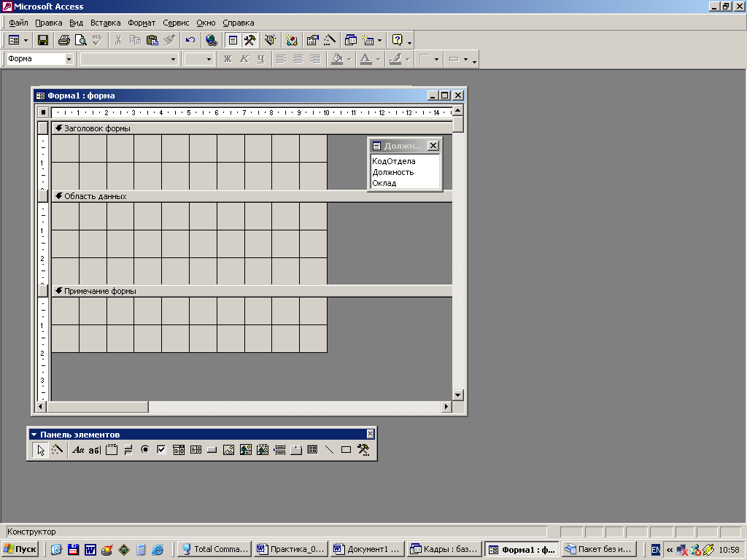Open the code editor icon

point(292,41)
